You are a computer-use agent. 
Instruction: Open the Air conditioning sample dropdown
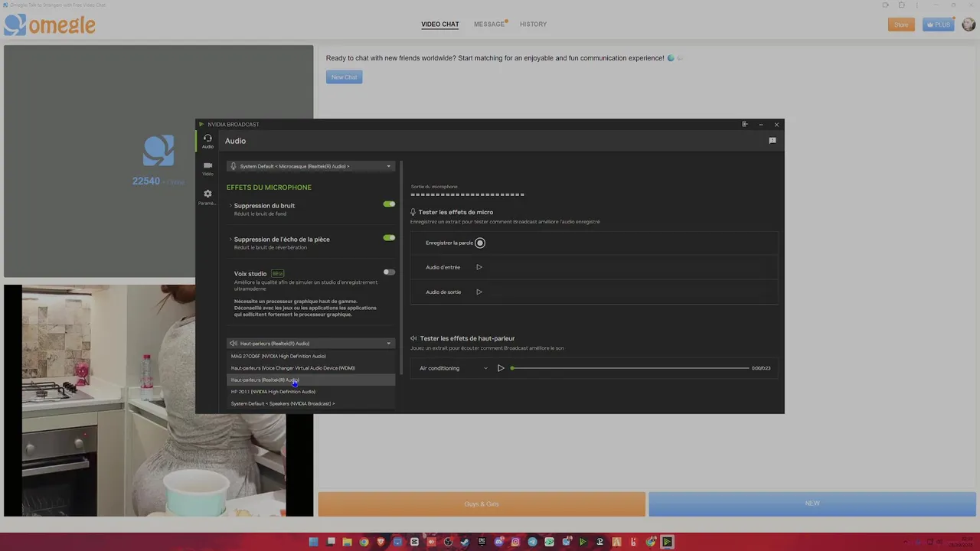pos(452,368)
